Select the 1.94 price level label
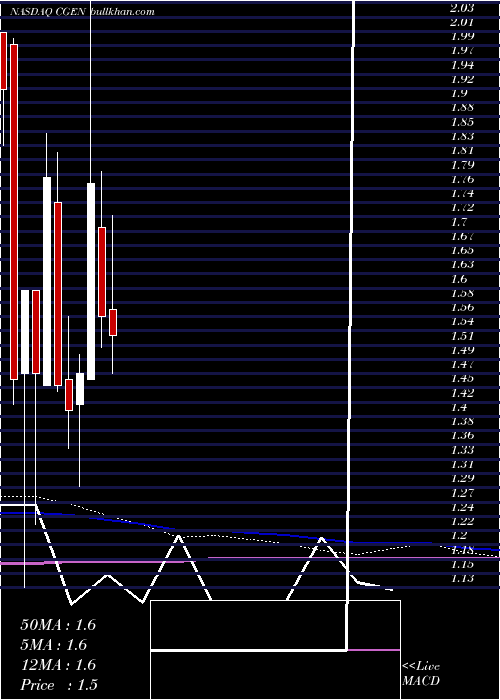This screenshot has width=500, height=700. click(x=462, y=65)
